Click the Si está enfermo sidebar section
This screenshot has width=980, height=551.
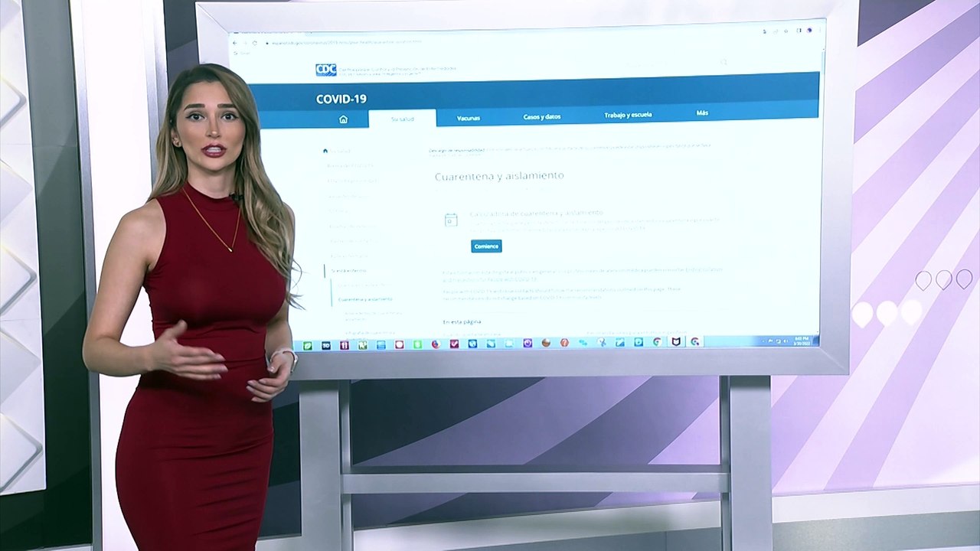[x=349, y=271]
